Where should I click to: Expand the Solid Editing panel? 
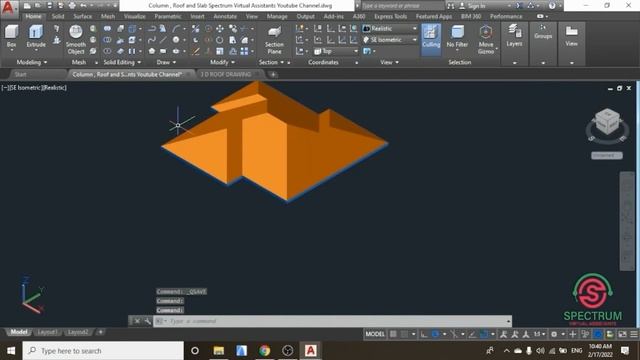tap(122, 62)
